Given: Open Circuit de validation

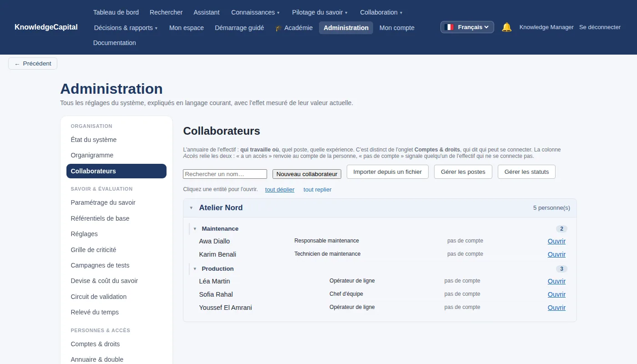Looking at the screenshot, I should click(116, 297).
